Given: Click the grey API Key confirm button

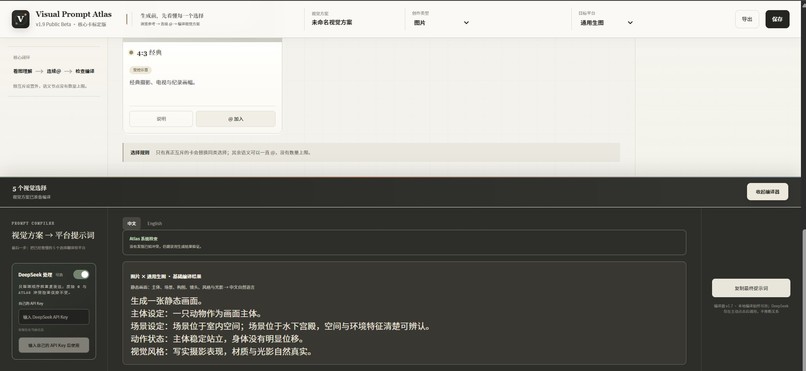Looking at the screenshot, I should 53,345.
